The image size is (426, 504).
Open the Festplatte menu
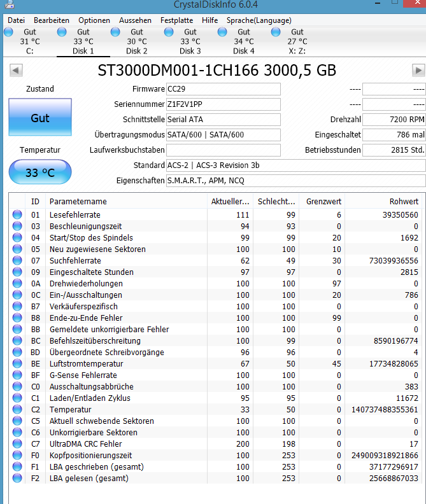(176, 20)
